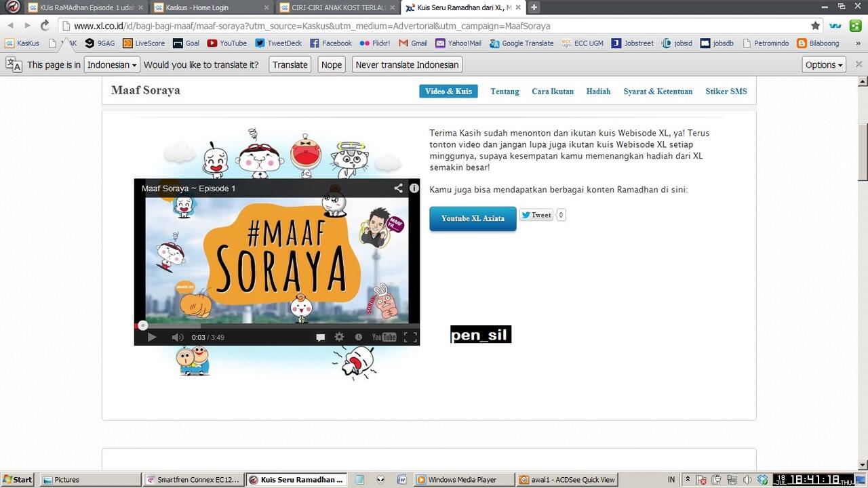Viewport: 868px width, 488px height.
Task: Open the 9GAG bookmark
Action: [100, 43]
